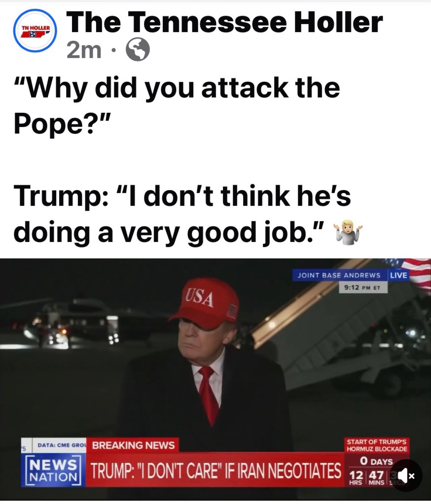Click the 2m post timestamp

tap(84, 50)
